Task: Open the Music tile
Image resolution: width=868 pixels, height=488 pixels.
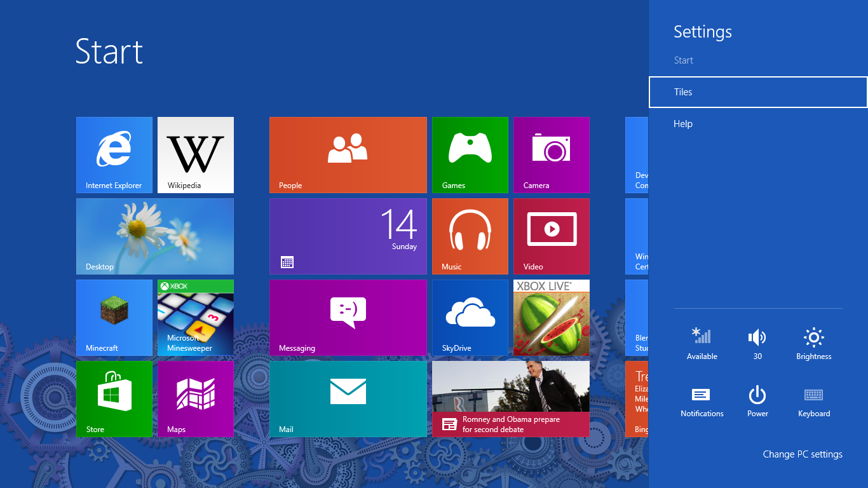Action: 470,236
